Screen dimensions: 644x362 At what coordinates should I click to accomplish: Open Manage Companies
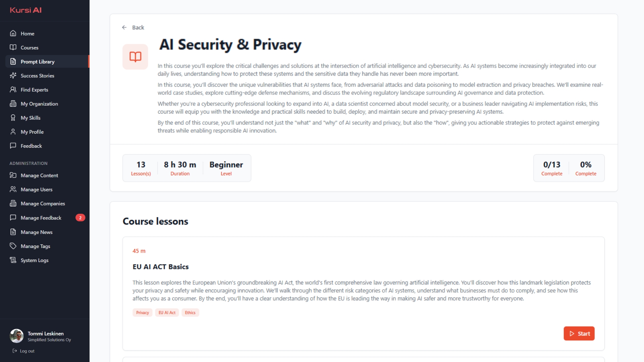click(43, 203)
